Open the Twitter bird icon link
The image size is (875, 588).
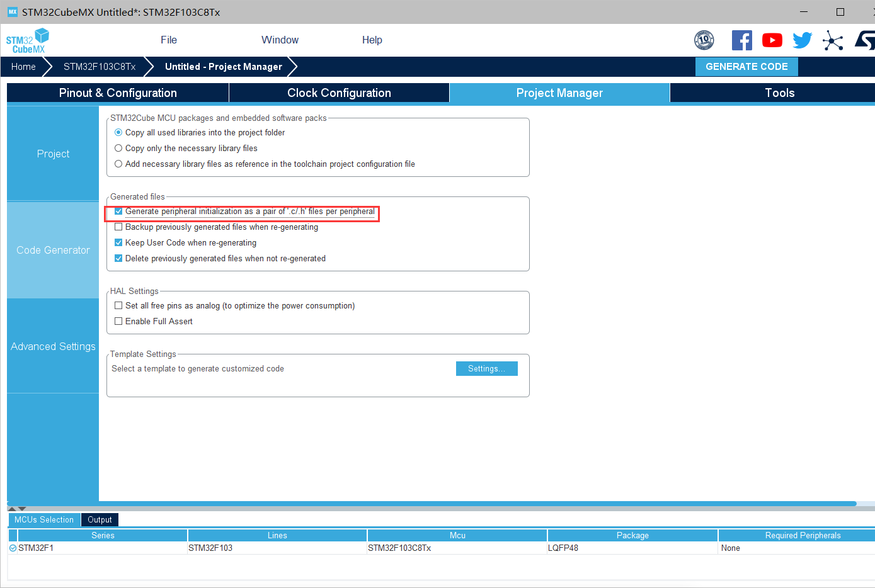[x=802, y=40]
